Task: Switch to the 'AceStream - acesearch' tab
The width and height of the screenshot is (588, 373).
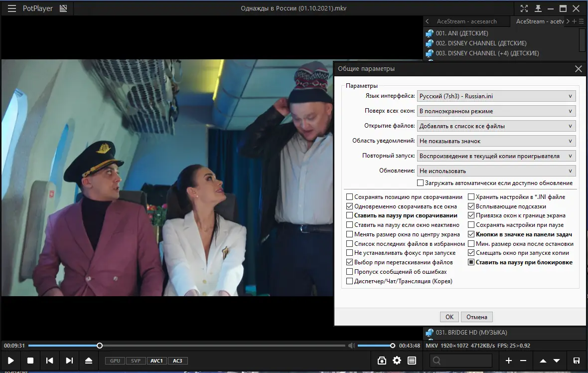Action: [x=466, y=21]
